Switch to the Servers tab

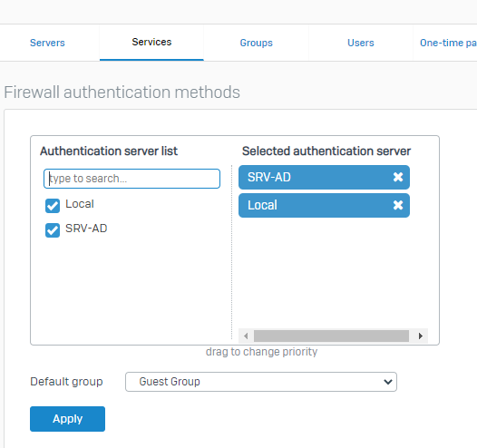tap(47, 43)
